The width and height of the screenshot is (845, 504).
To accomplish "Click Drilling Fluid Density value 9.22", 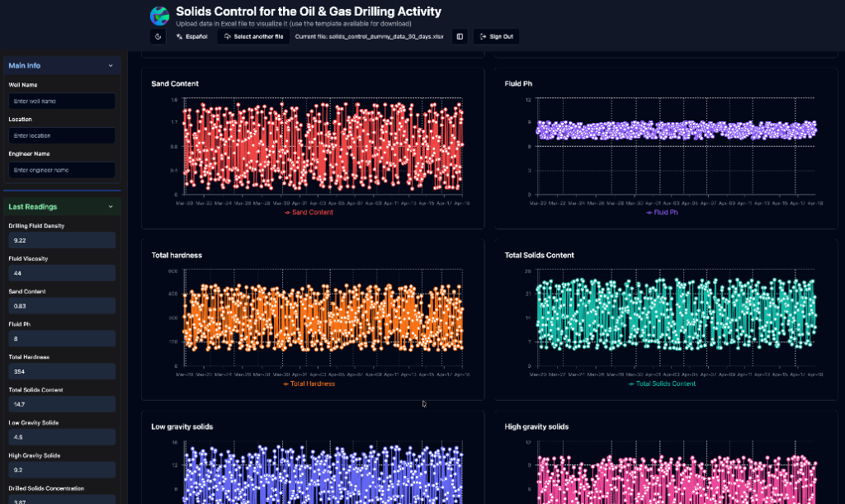I will point(62,240).
